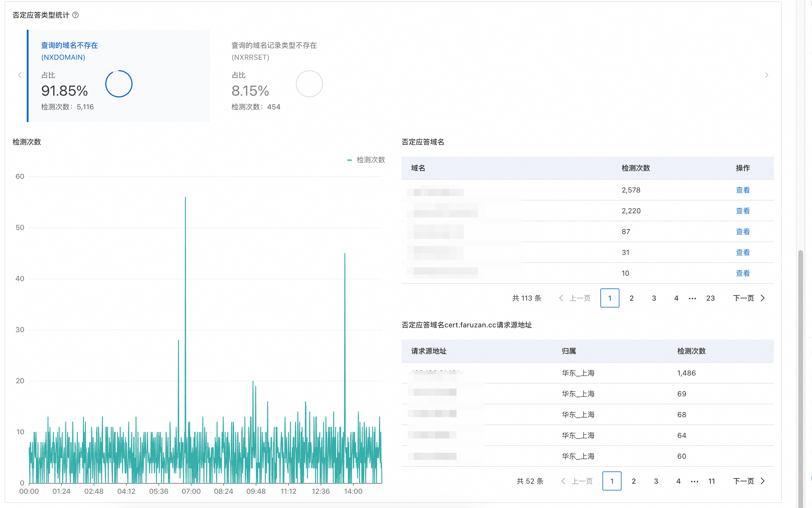Image resolution: width=812 pixels, height=508 pixels.
Task: Click the help icon beside 否定应答类型统计
Action: [75, 15]
